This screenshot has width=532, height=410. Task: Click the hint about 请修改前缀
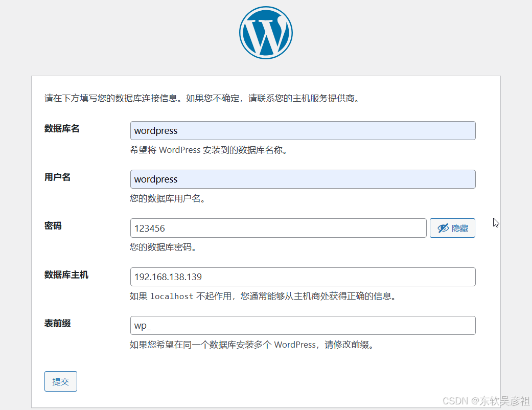click(x=252, y=345)
